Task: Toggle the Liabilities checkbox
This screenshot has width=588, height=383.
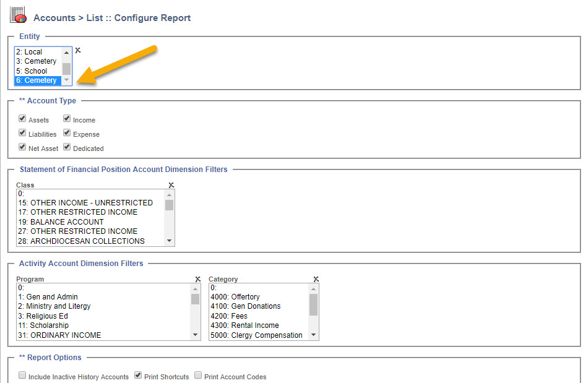Action: (x=22, y=132)
